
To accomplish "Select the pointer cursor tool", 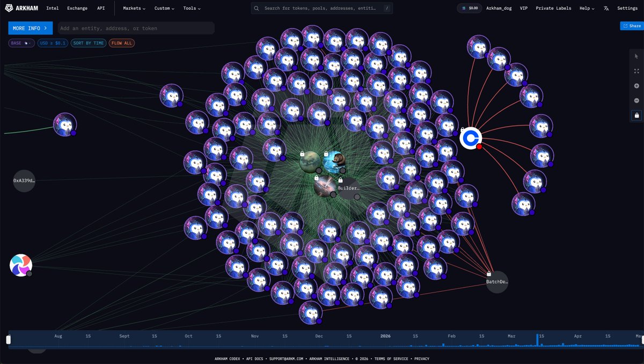I will pos(636,56).
